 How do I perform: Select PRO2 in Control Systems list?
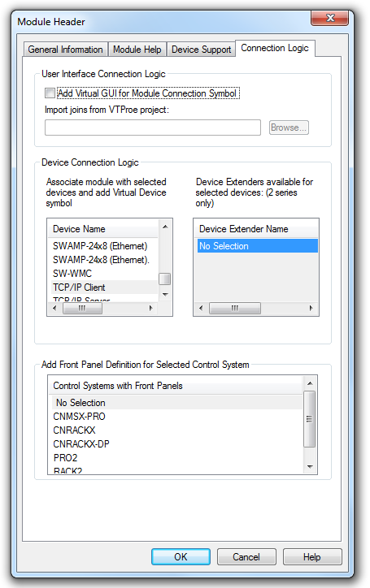pos(175,458)
